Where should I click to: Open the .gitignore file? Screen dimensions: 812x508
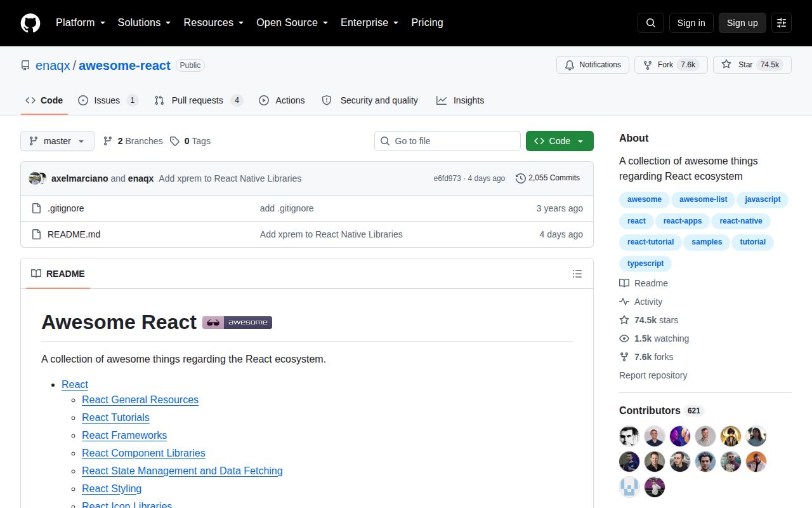[x=66, y=208]
